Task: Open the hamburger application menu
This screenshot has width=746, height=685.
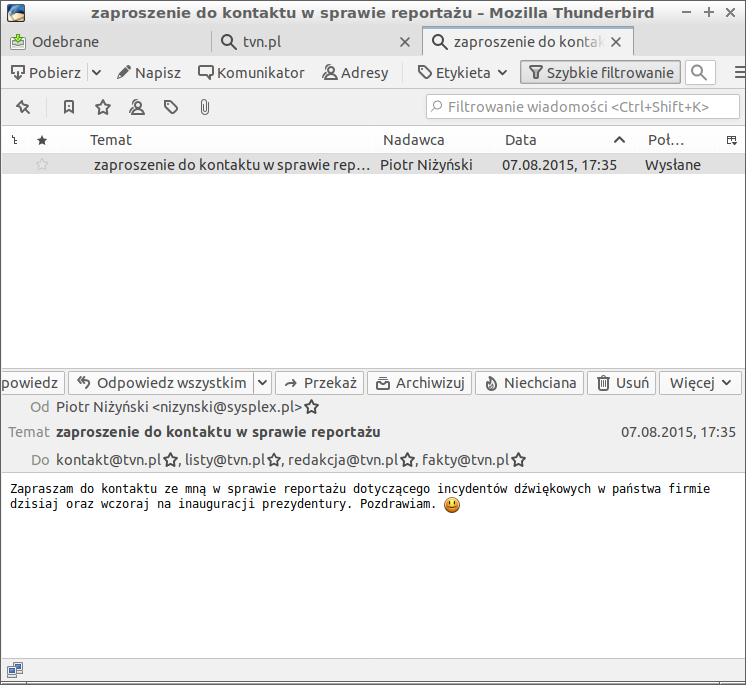Action: coord(739,73)
